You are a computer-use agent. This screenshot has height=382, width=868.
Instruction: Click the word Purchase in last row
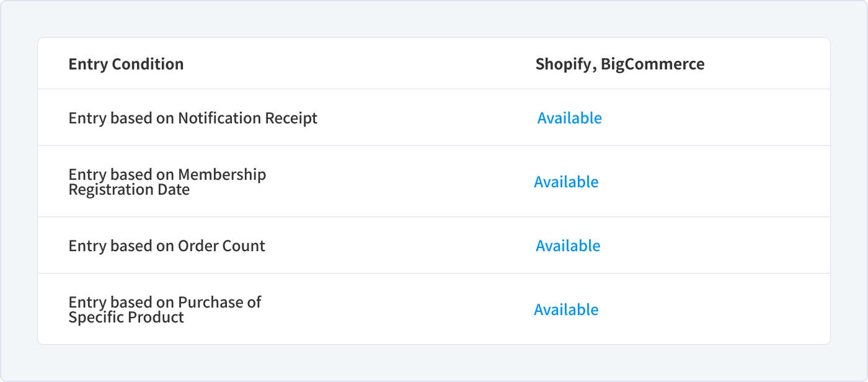pyautogui.click(x=210, y=302)
